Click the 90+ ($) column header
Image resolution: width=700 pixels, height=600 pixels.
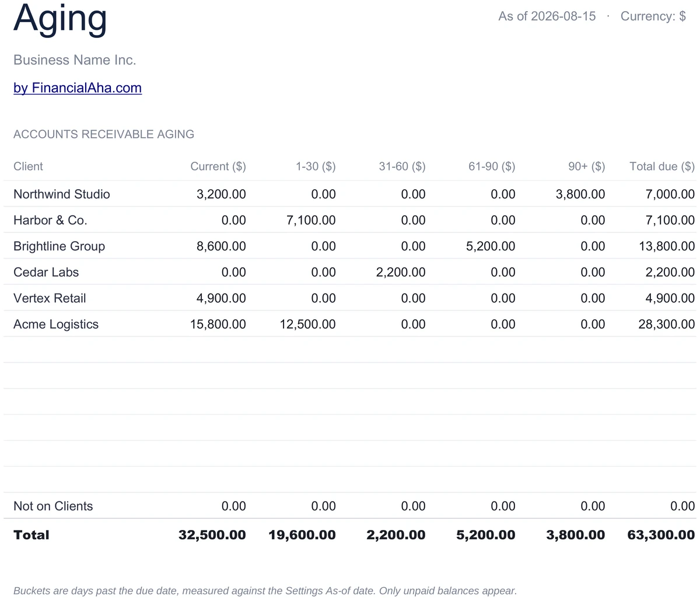tap(587, 166)
